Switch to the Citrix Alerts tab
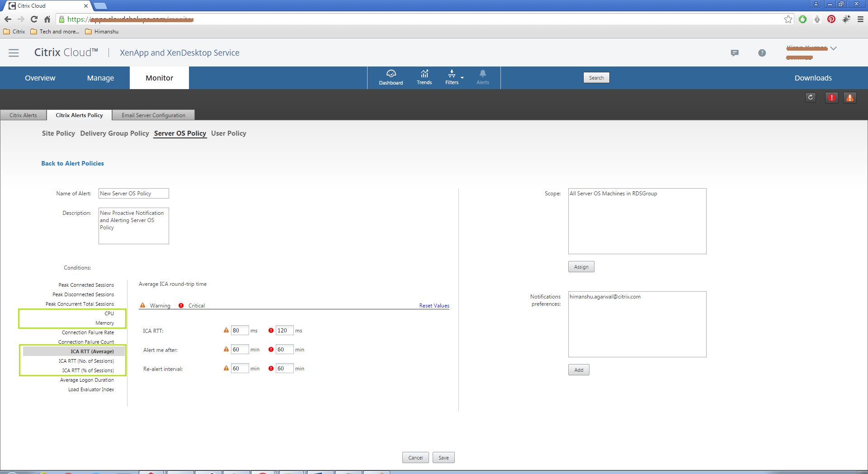 (23, 115)
